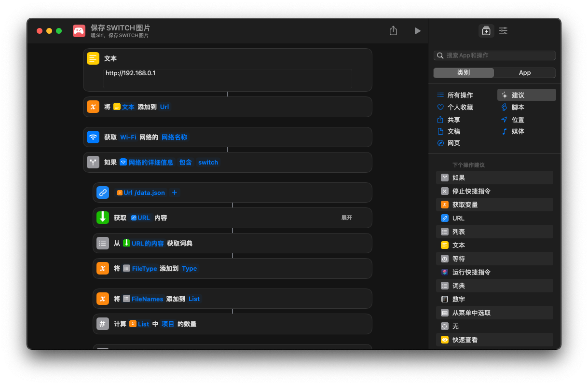Click the hash icon of 计算 action
Viewport: 588px width, 385px height.
[x=103, y=324]
